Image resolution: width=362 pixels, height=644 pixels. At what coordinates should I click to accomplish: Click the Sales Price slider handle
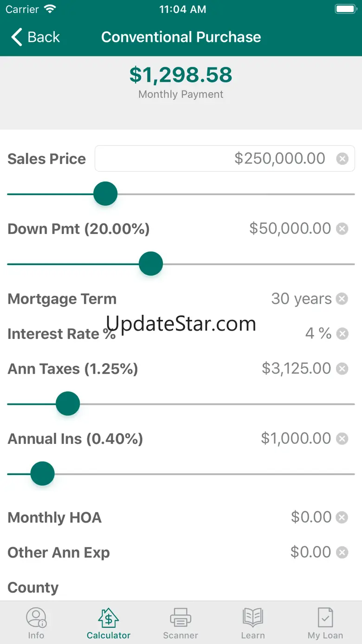105,194
